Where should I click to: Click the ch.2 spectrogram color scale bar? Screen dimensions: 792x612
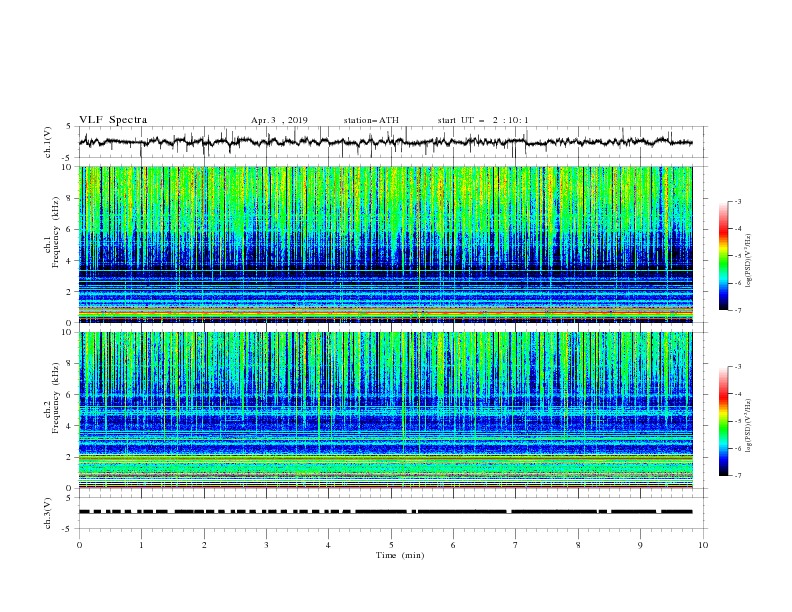[x=724, y=421]
